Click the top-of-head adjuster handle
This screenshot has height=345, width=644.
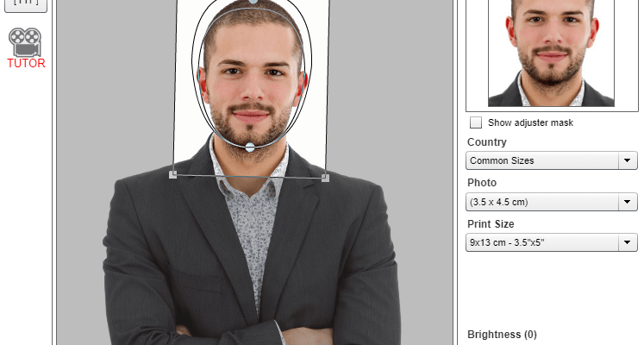tap(253, 2)
